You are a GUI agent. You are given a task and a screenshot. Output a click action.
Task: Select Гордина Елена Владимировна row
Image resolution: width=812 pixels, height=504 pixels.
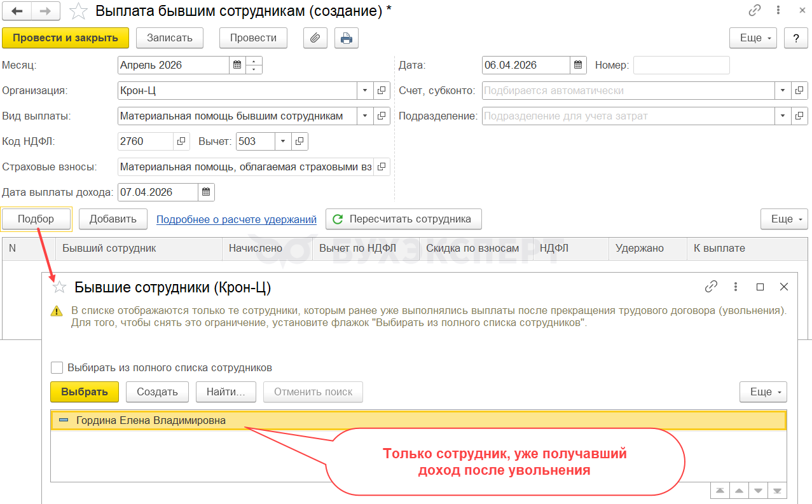151,420
